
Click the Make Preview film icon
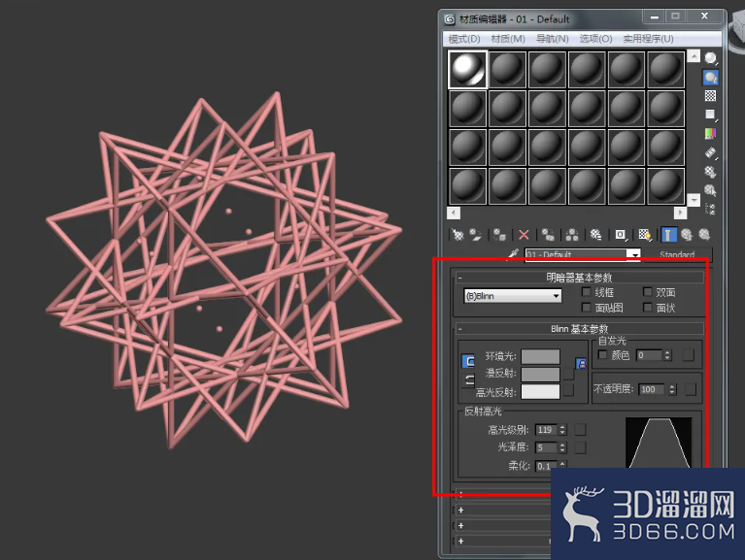point(710,152)
